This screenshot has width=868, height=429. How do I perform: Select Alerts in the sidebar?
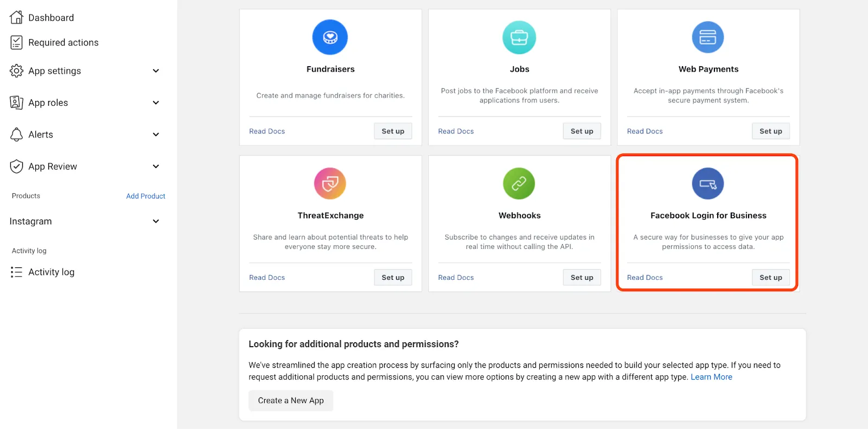pyautogui.click(x=41, y=135)
